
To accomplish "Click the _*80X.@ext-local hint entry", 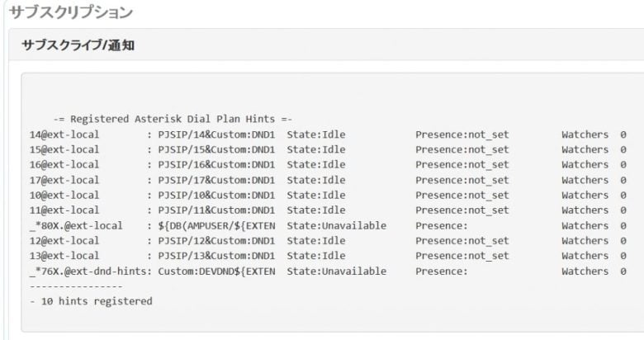I will (76, 226).
